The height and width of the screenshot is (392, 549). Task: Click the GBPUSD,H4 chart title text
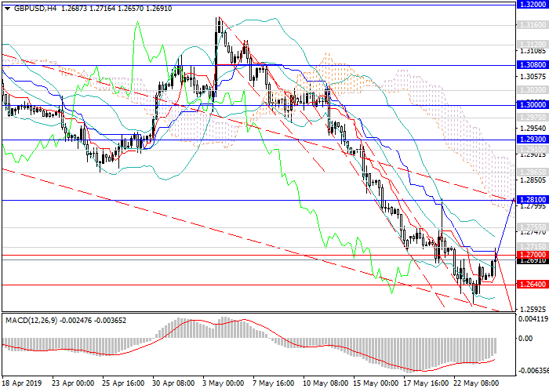34,8
